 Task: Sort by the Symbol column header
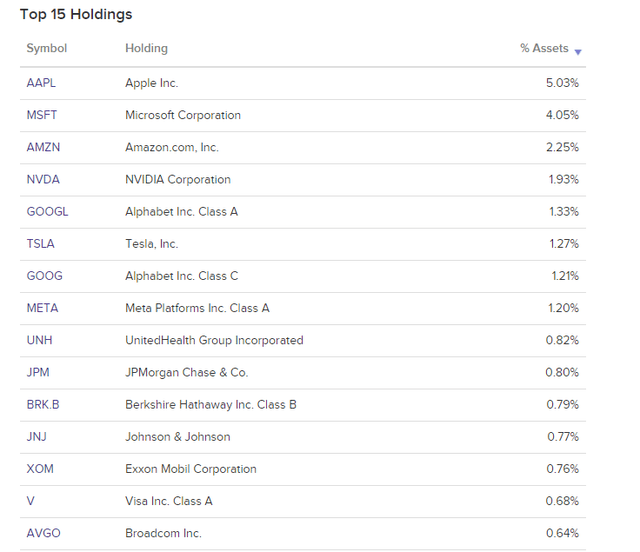46,48
